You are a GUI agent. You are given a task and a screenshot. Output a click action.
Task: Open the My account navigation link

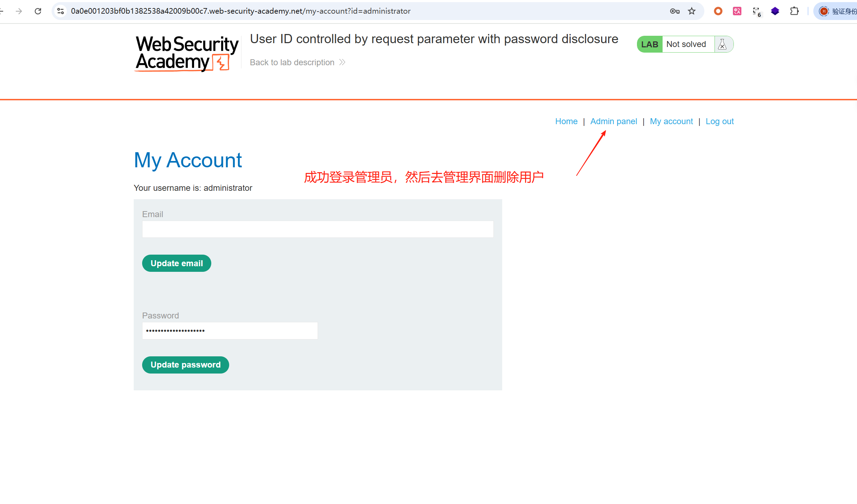(x=671, y=121)
